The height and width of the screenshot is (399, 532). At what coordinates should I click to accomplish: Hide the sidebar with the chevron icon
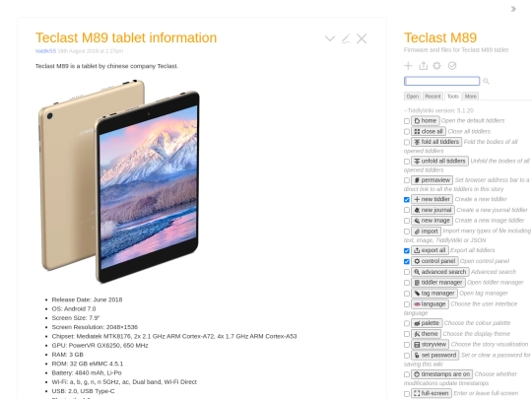[513, 9]
